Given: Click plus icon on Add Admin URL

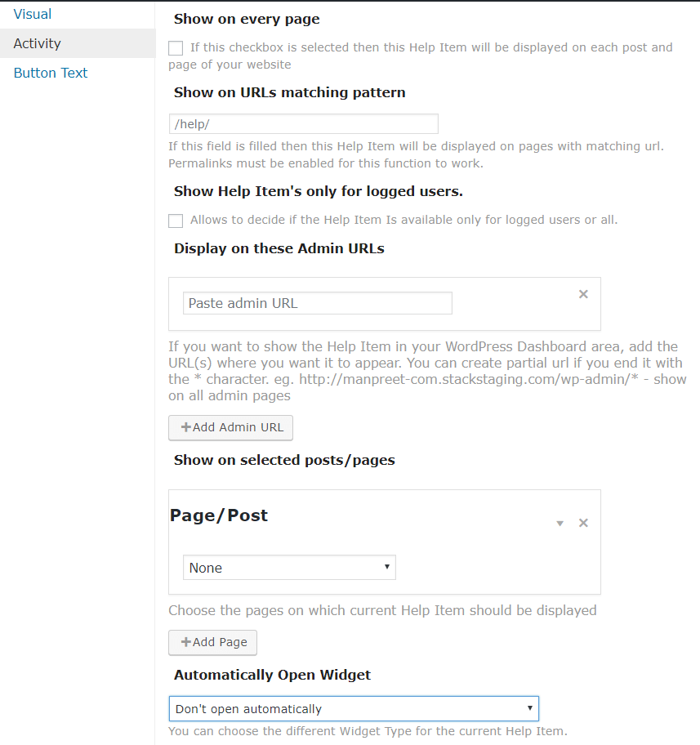Looking at the screenshot, I should point(186,427).
